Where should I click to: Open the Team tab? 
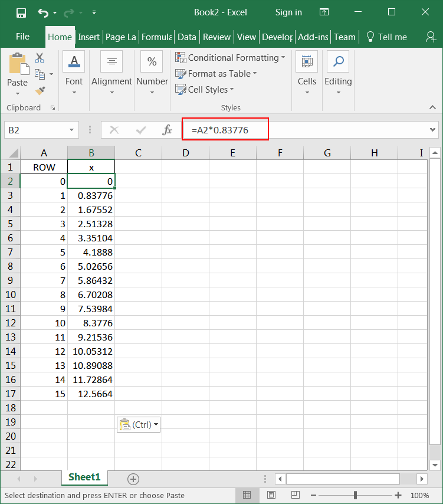[344, 37]
